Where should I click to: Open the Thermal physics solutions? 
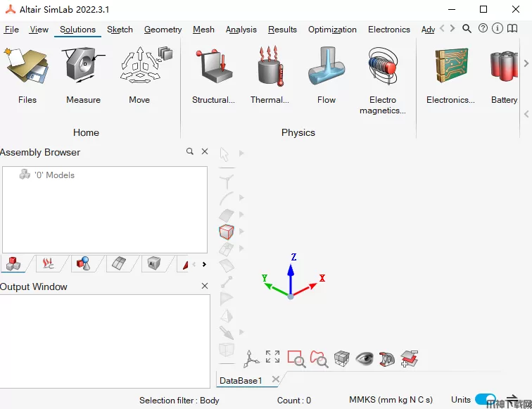[x=270, y=75]
